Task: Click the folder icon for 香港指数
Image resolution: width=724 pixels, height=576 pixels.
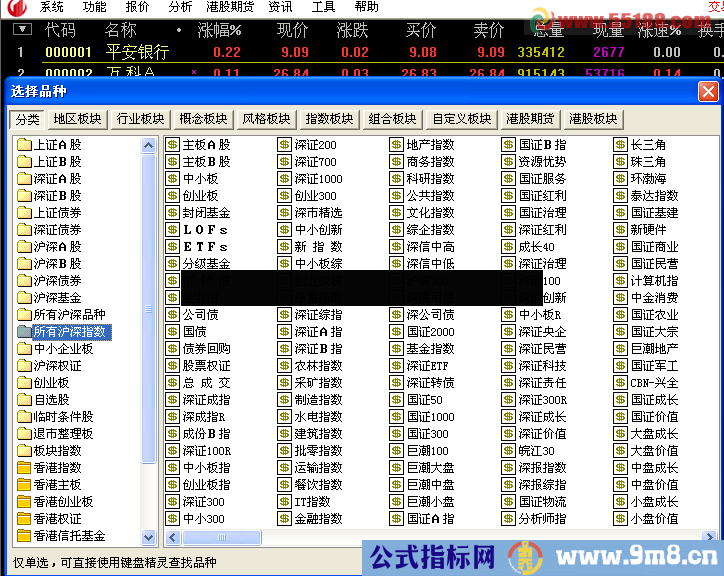Action: pyautogui.click(x=24, y=468)
